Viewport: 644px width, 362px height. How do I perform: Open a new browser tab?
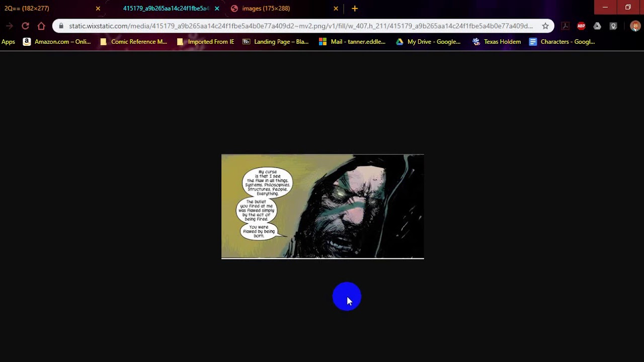point(355,9)
